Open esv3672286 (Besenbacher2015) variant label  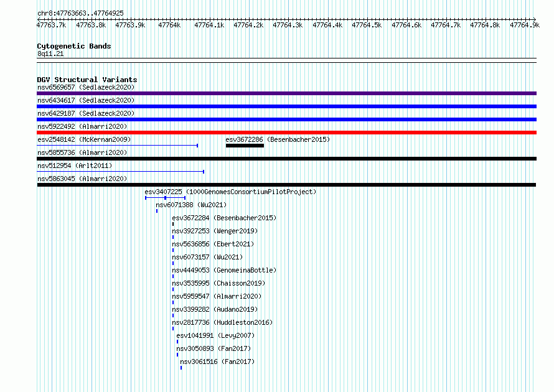point(278,139)
